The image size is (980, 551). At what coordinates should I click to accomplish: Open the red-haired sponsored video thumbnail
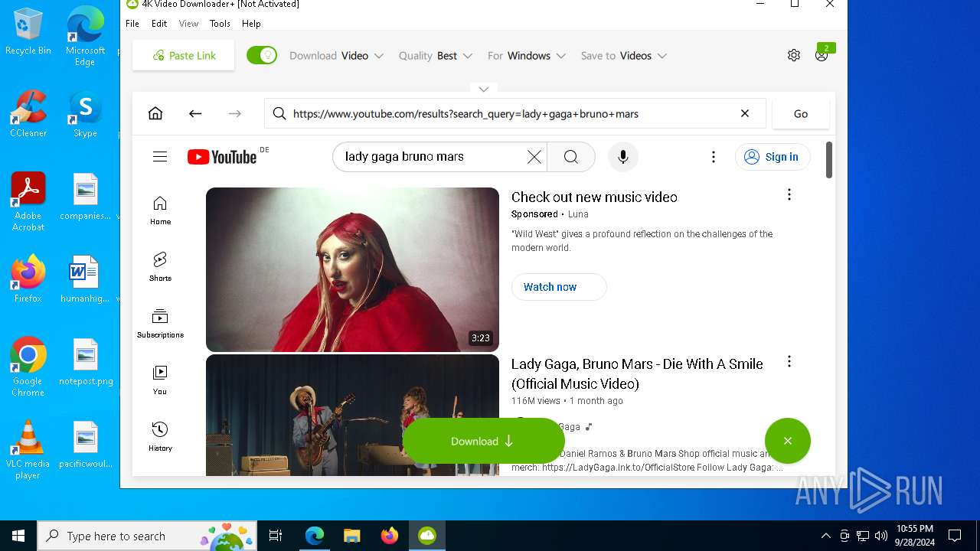(352, 269)
